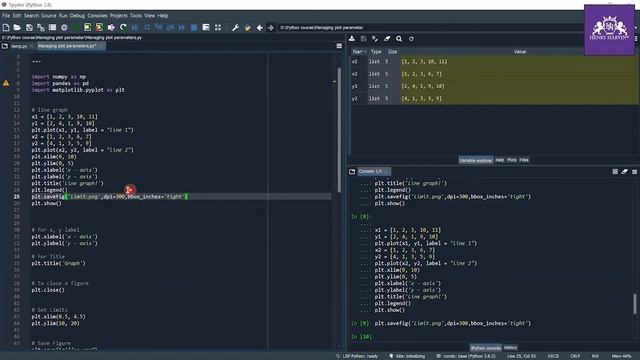Open the Run menu
This screenshot has width=640, height=360.
pos(63,16)
